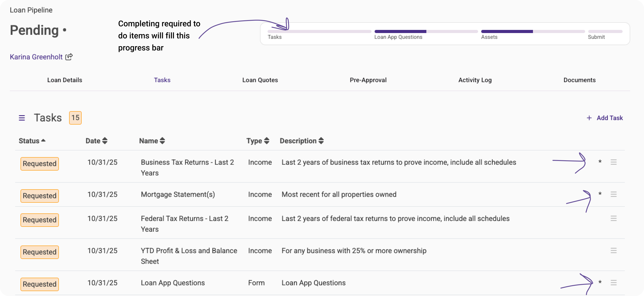Image resolution: width=644 pixels, height=296 pixels.
Task: Open row menu for Mortgage Statement(s) task
Action: coord(613,194)
